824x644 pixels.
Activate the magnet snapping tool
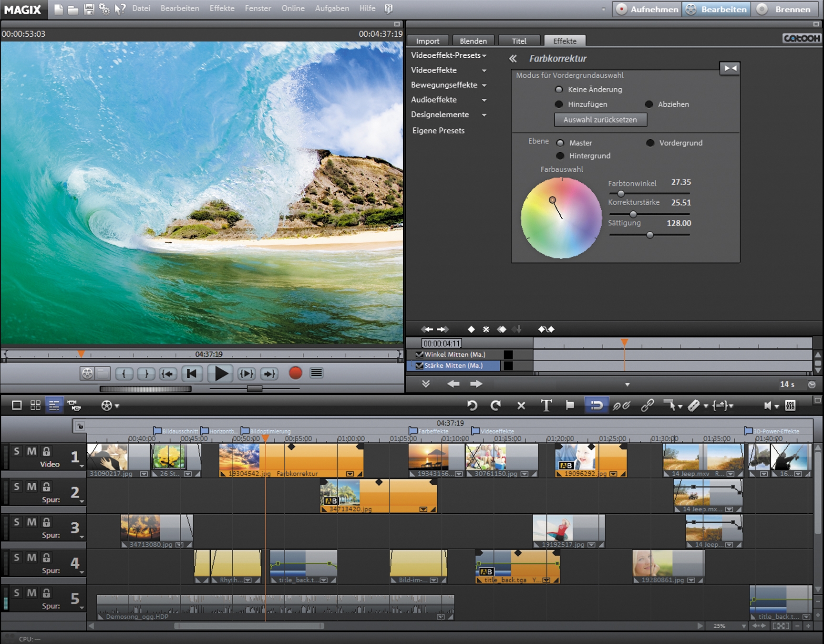tap(596, 405)
